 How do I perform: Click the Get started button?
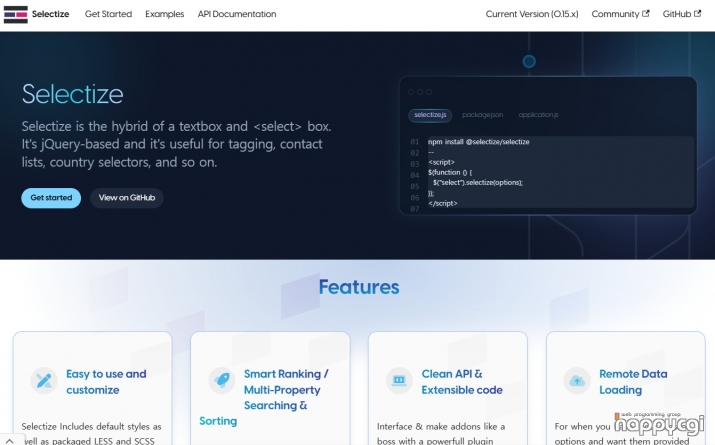51,198
